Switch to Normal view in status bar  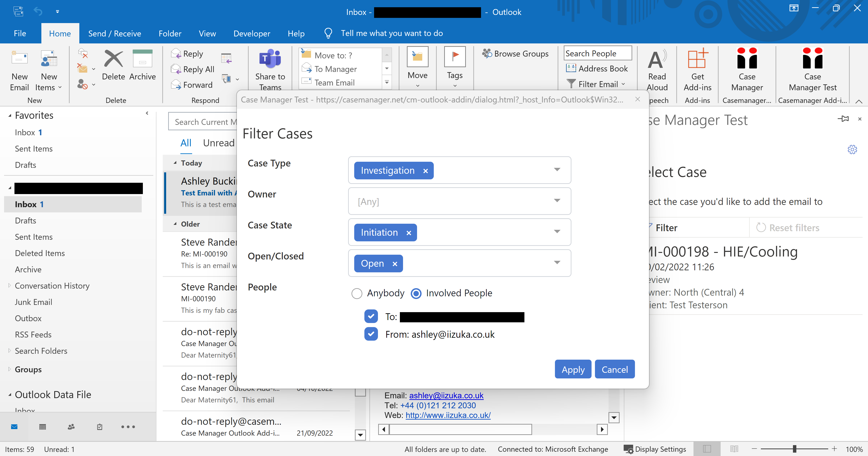point(707,449)
